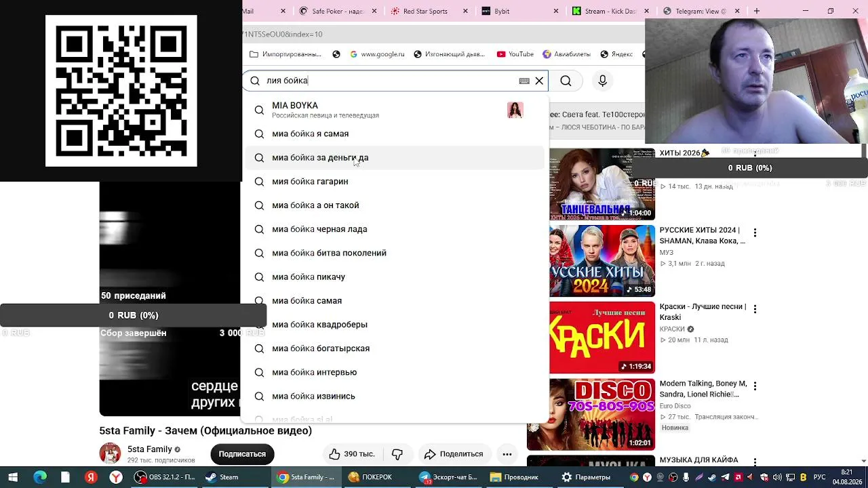Viewport: 868px width, 488px height.
Task: Start voice search with the microphone icon
Action: click(602, 81)
